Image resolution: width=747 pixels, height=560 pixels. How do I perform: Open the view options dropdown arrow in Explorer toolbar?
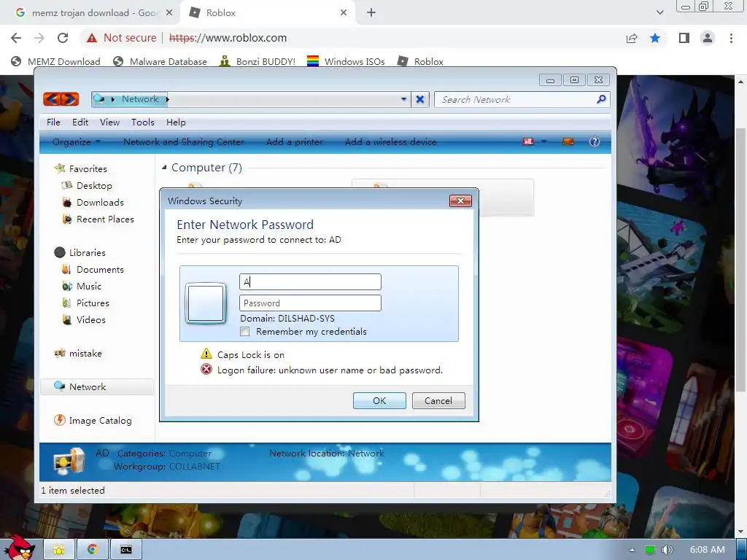tap(543, 141)
